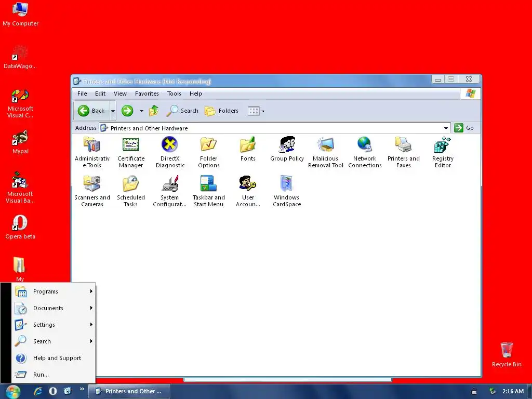The width and height of the screenshot is (532, 399).
Task: Select Opera beta desktop shortcut
Action: pyautogui.click(x=20, y=228)
